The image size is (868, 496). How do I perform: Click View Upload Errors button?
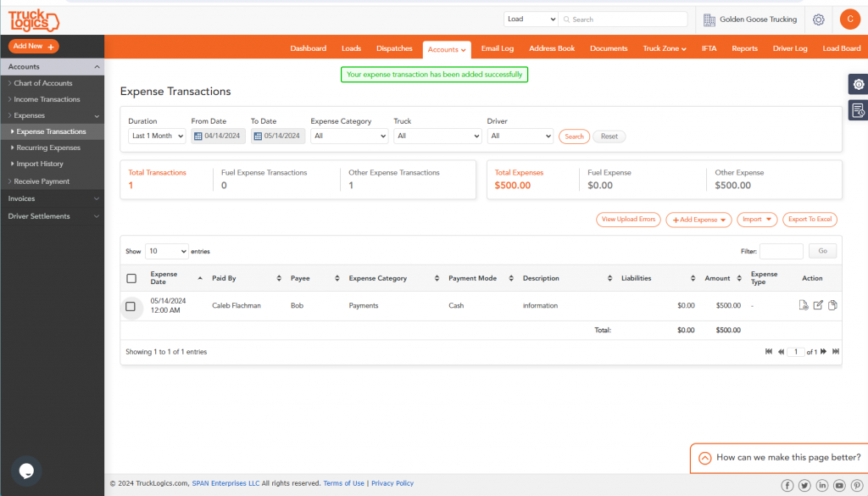628,220
